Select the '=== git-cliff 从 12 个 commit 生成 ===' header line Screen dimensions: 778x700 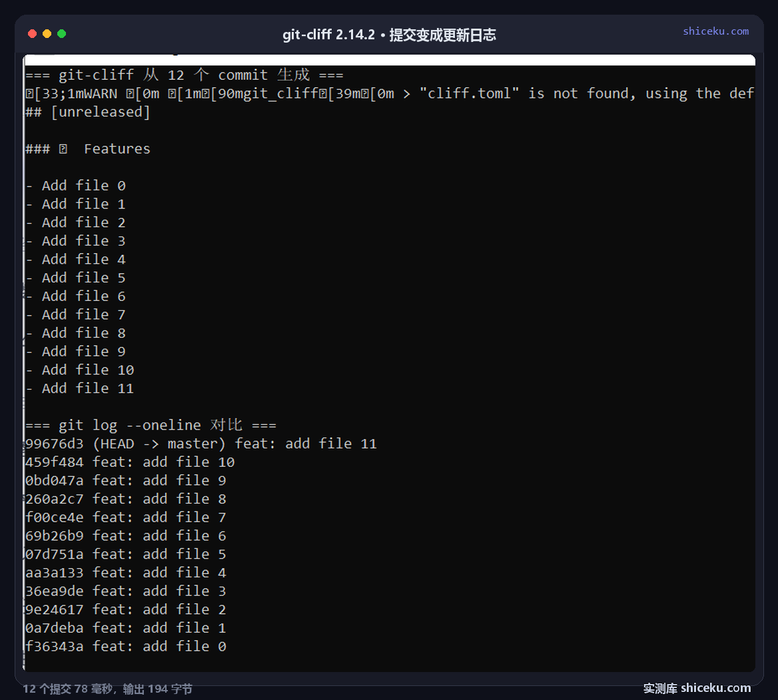pyautogui.click(x=184, y=75)
